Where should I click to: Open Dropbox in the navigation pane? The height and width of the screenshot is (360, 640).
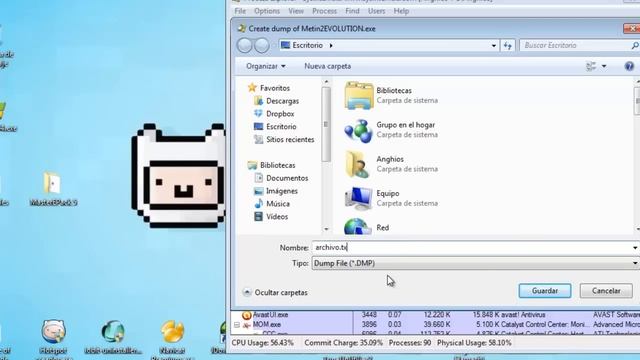[x=274, y=114]
